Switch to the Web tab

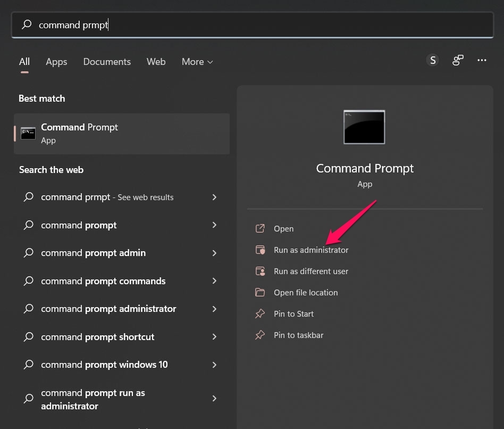156,61
